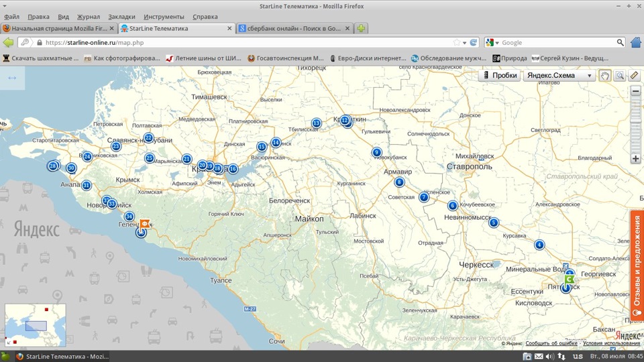
Task: Collapse the overview minimap with its arrow
Action: click(x=9, y=342)
